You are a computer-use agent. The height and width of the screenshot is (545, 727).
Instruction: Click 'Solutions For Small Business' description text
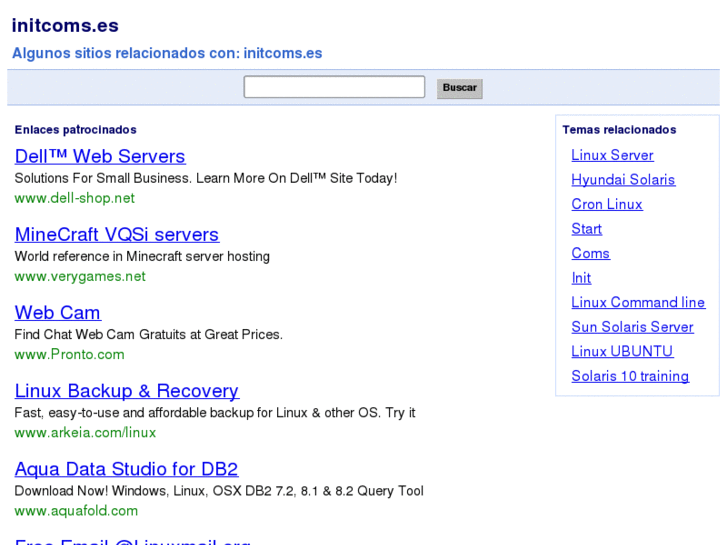(206, 178)
